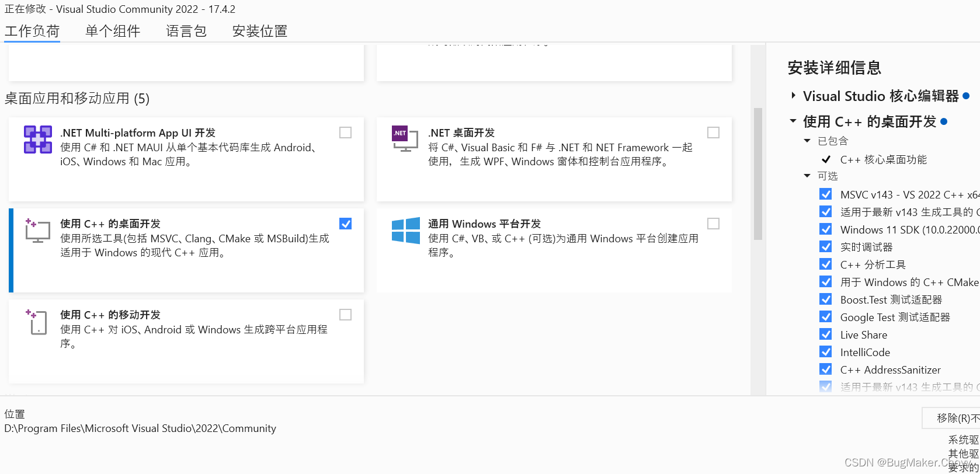The height and width of the screenshot is (474, 980).
Task: Select the .NET 桌面开发 workload card title
Action: 461,133
